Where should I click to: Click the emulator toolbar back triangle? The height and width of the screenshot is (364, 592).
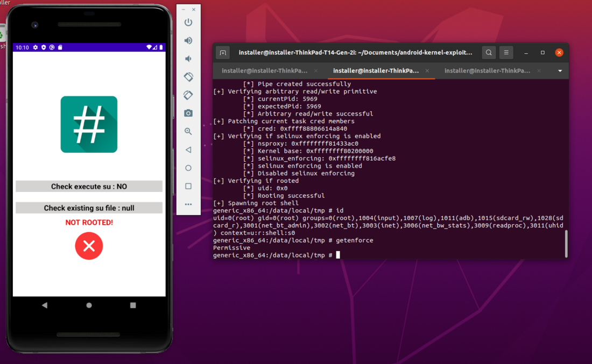coord(188,150)
